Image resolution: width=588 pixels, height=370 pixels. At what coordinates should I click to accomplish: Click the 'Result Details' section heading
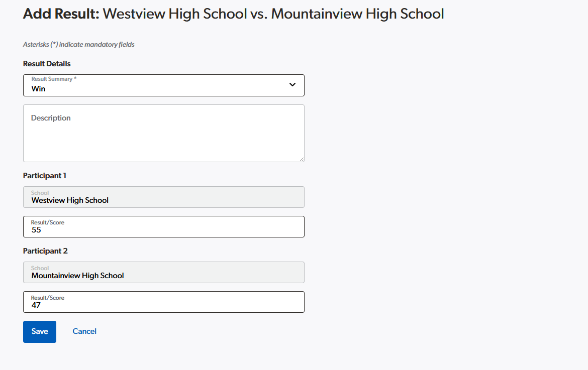(x=47, y=64)
